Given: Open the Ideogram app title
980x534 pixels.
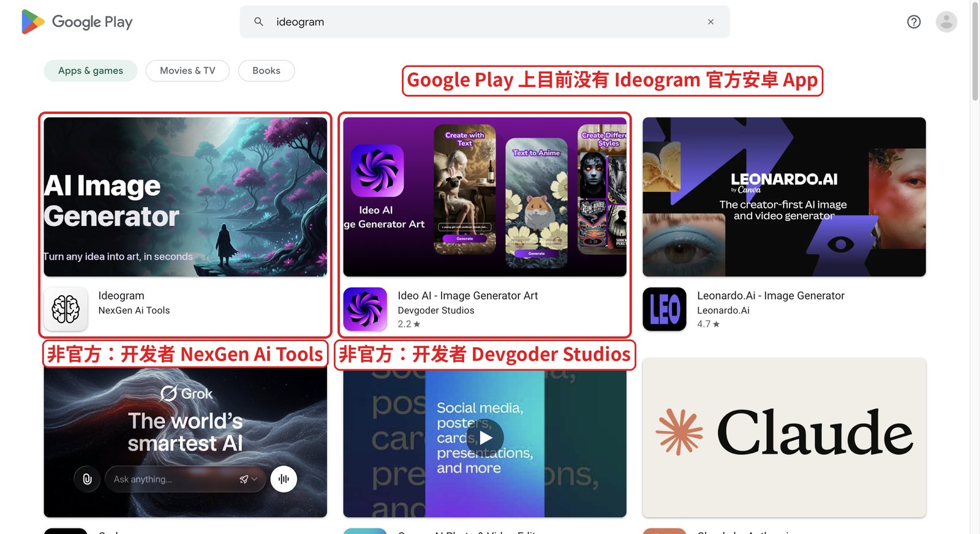Looking at the screenshot, I should click(121, 296).
